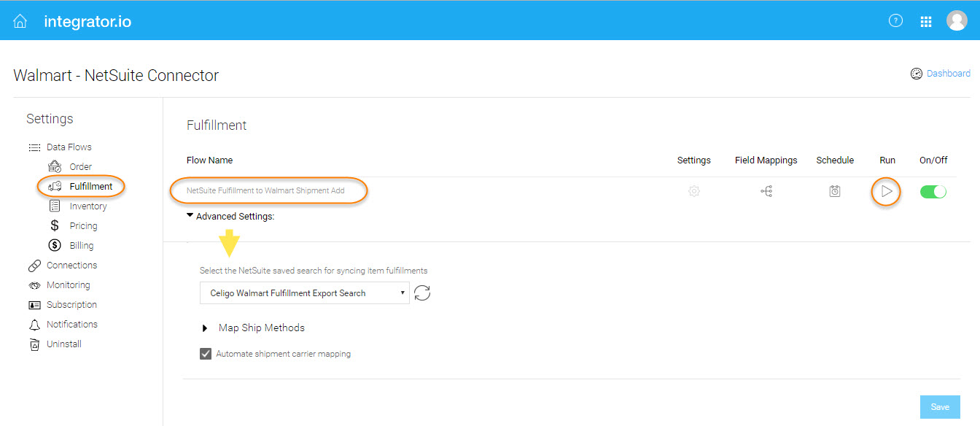Toggle the flow On/Off switch
The width and height of the screenshot is (980, 426).
933,192
